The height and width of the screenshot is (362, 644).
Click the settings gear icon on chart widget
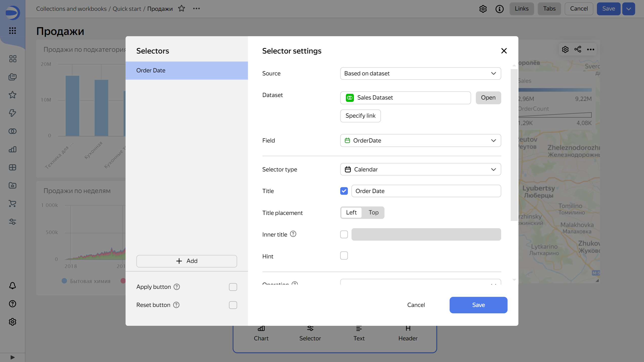pos(565,49)
